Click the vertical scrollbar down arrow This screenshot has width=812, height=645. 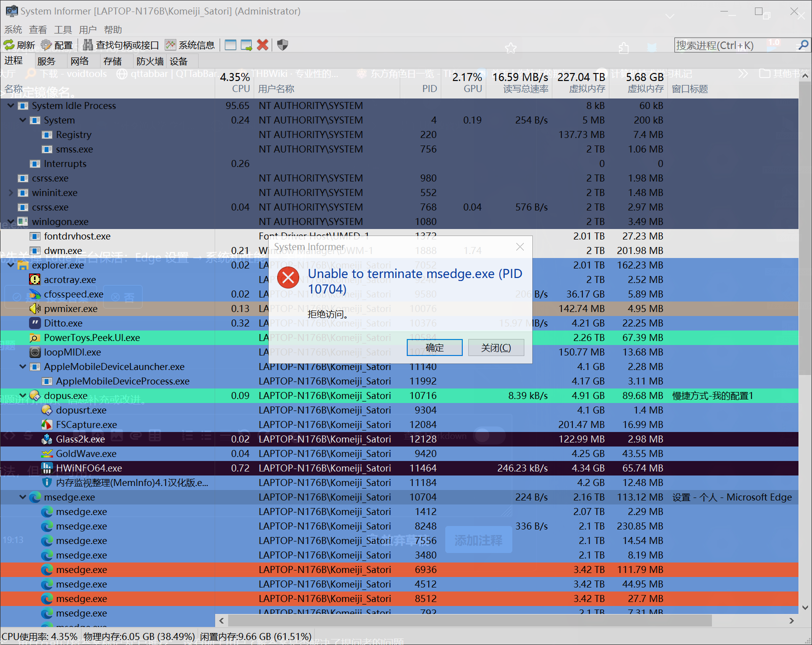pyautogui.click(x=805, y=608)
